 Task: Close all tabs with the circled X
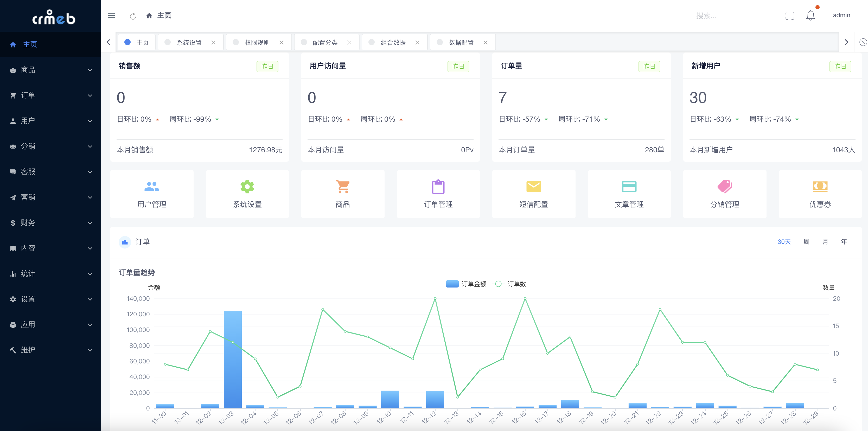[863, 42]
